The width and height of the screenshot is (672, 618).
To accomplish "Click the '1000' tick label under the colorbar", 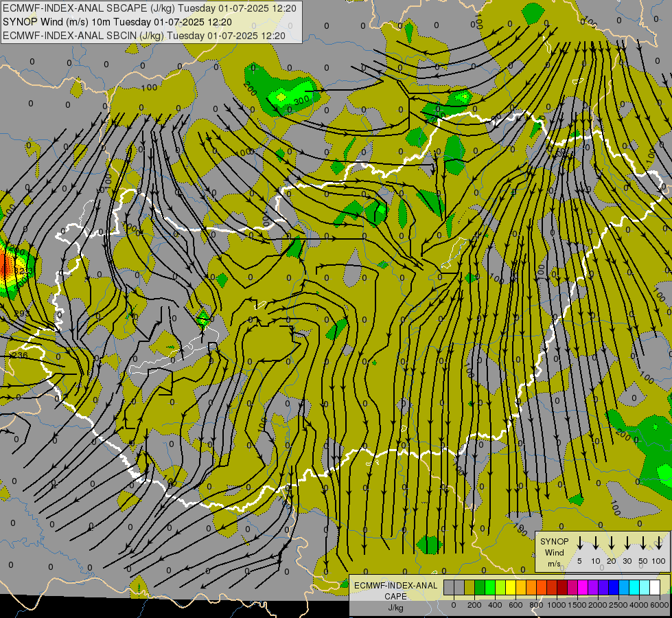I will tap(557, 605).
